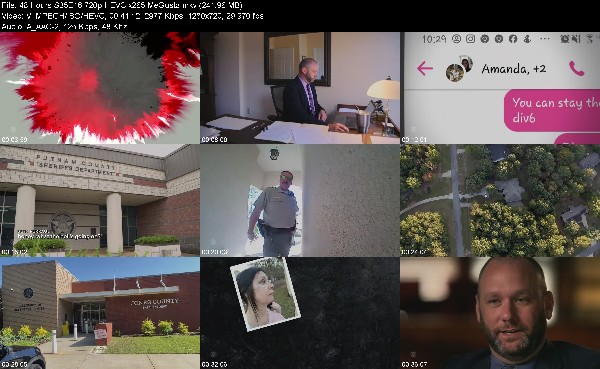Open the red ink splatter frame
Viewport: 600px width, 369px height.
99,88
